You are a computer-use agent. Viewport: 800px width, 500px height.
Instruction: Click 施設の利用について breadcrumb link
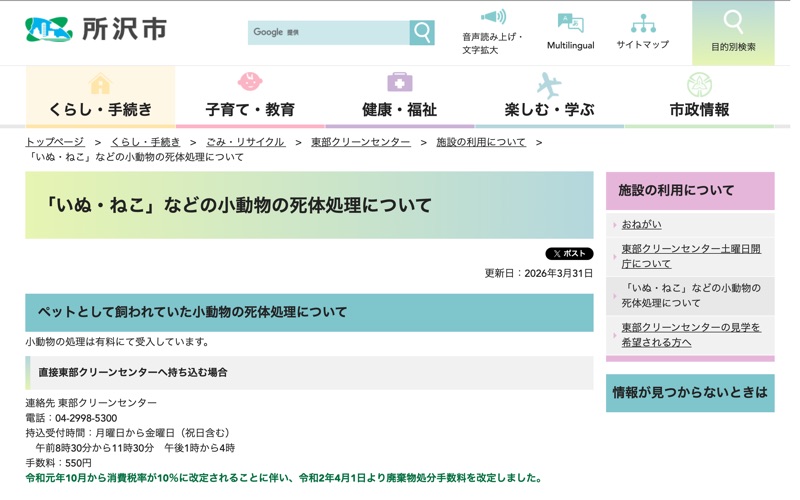click(481, 142)
